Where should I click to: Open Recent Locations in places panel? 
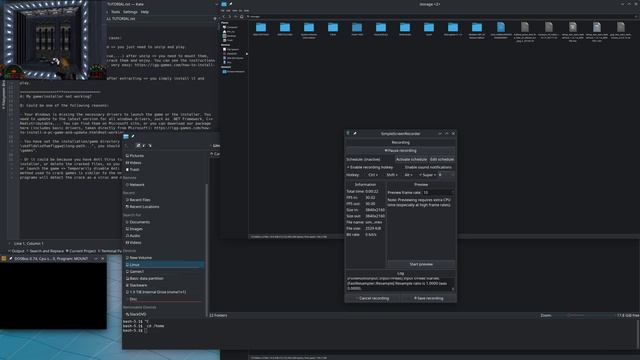[143, 207]
